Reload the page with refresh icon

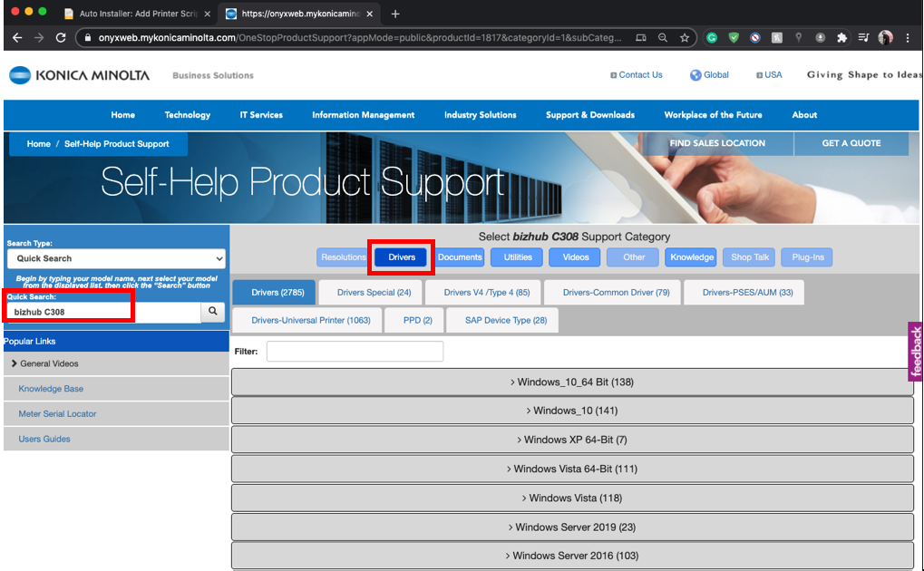(61, 38)
